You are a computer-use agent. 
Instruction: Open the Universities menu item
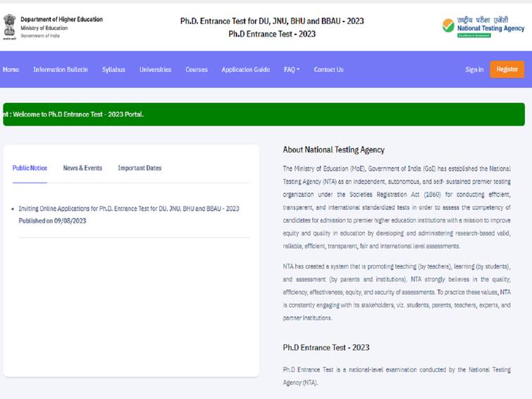point(155,70)
